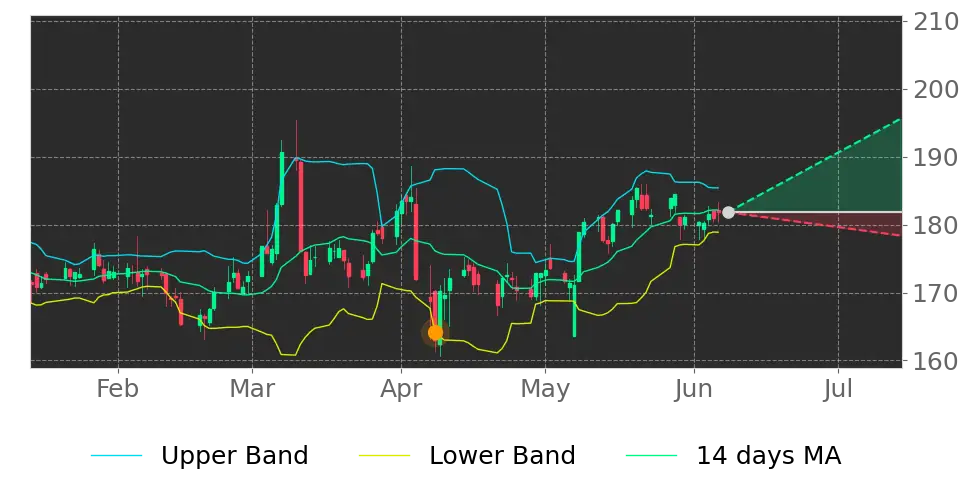Viewport: 972px width, 486px height.
Task: Click the Apr x-axis label
Action: (402, 391)
